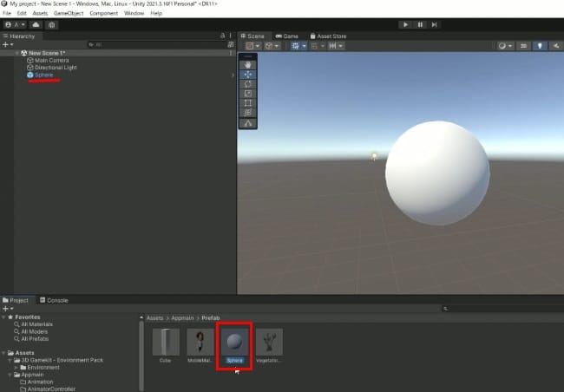Toggle grid visibility in Scene toolbar
This screenshot has width=564, height=392.
click(x=295, y=46)
